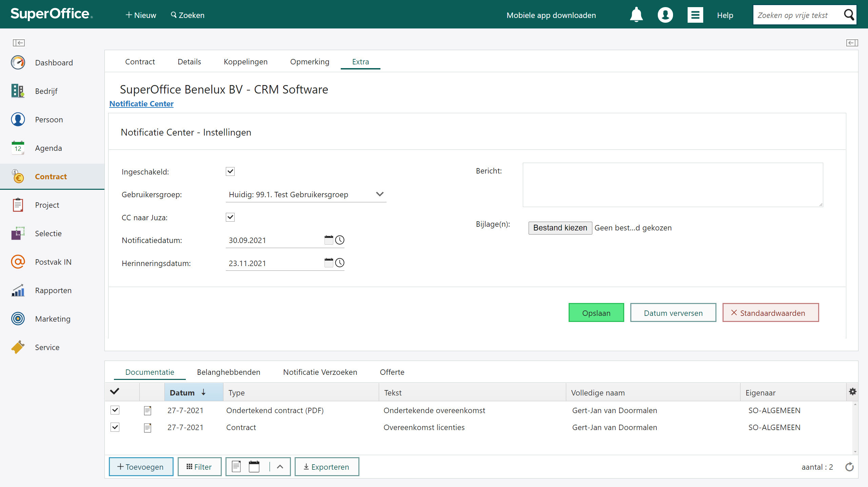
Task: Switch to the Opmerking tab
Action: [310, 62]
